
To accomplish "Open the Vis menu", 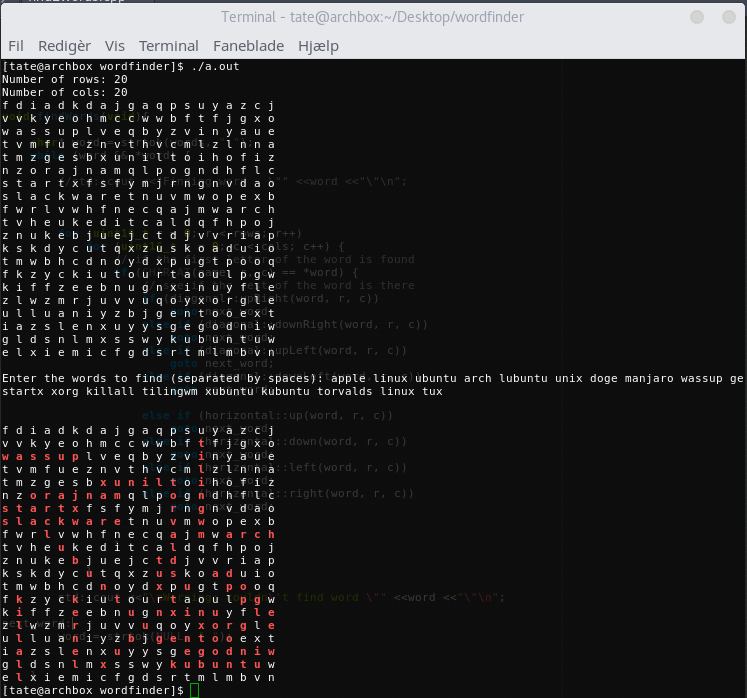I will 115,46.
